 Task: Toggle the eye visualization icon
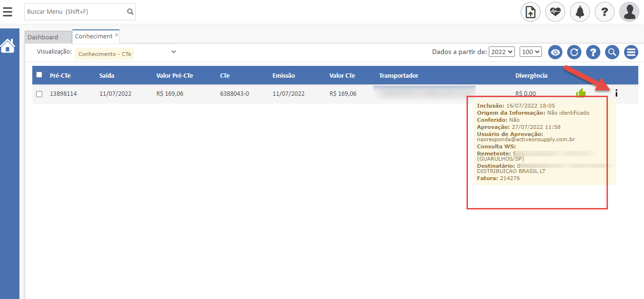pyautogui.click(x=555, y=52)
